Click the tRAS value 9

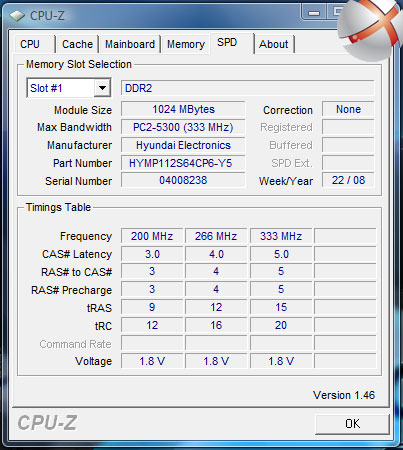152,307
